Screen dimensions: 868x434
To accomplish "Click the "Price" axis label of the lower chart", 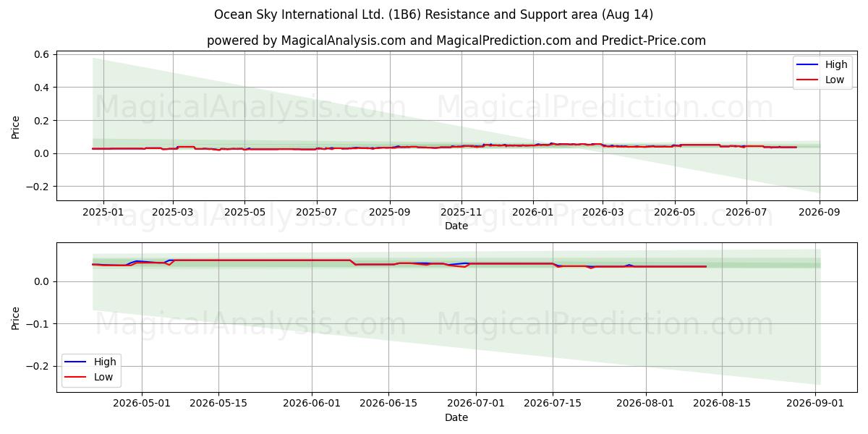I will coord(16,317).
